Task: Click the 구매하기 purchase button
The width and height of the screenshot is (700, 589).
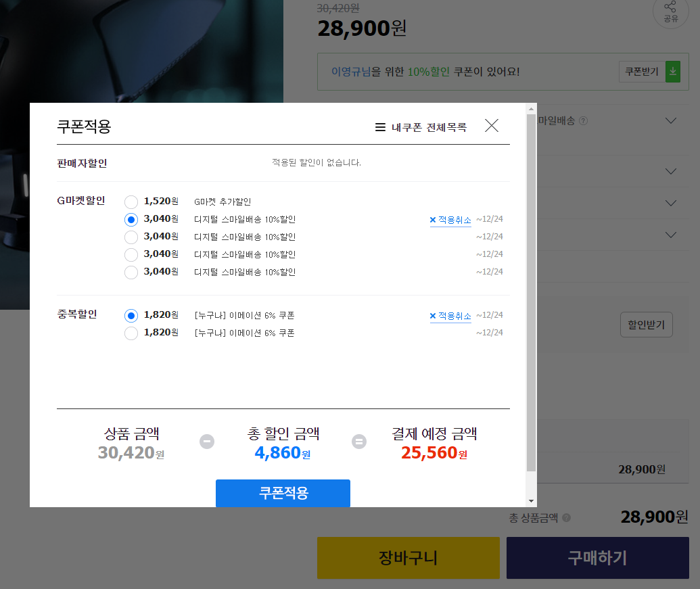Action: pyautogui.click(x=598, y=558)
